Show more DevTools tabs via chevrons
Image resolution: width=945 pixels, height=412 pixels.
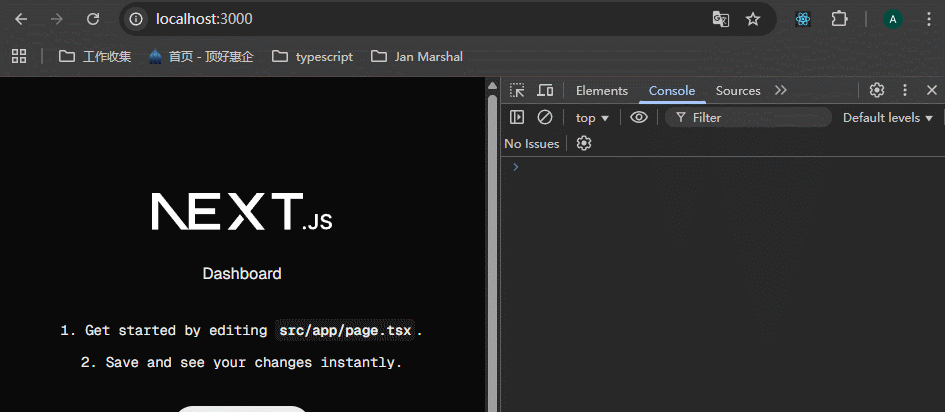781,91
